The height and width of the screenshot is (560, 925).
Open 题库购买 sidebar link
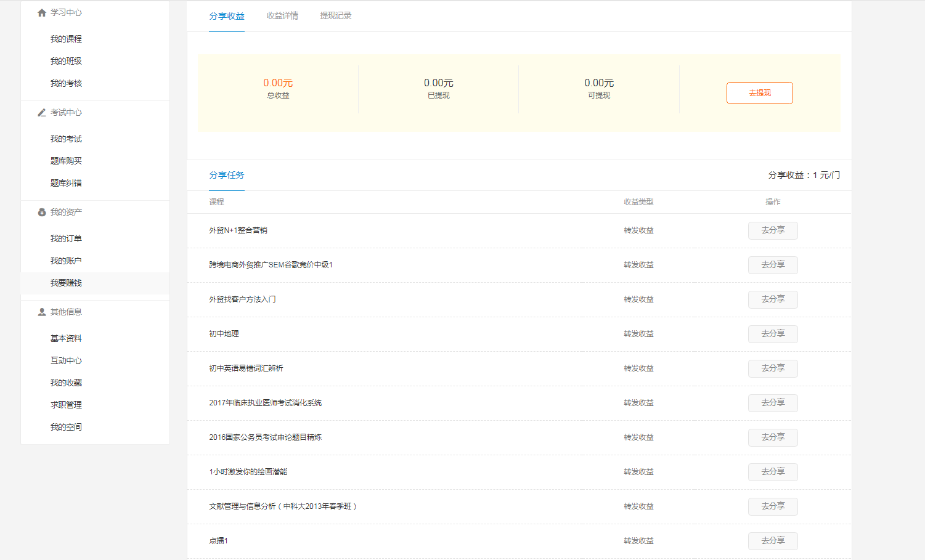[66, 161]
